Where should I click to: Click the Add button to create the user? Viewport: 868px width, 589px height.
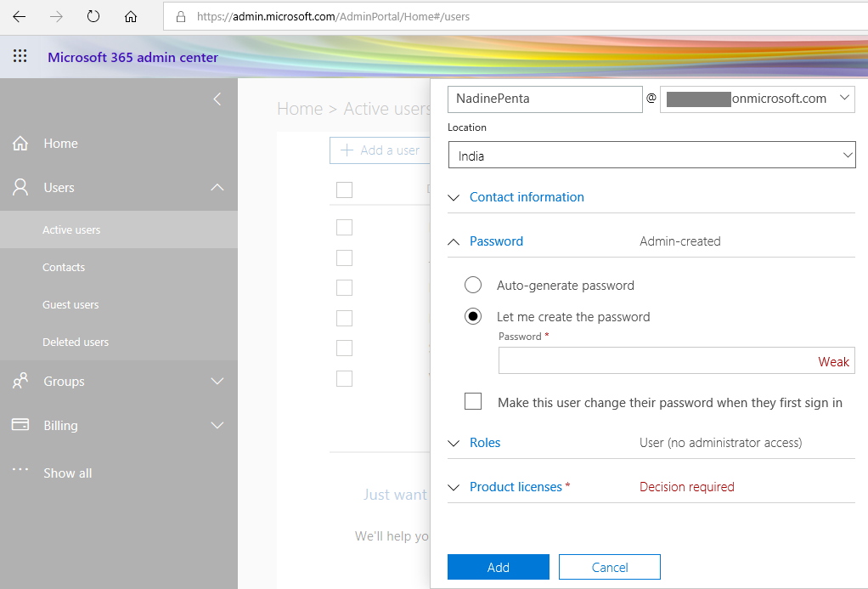498,566
